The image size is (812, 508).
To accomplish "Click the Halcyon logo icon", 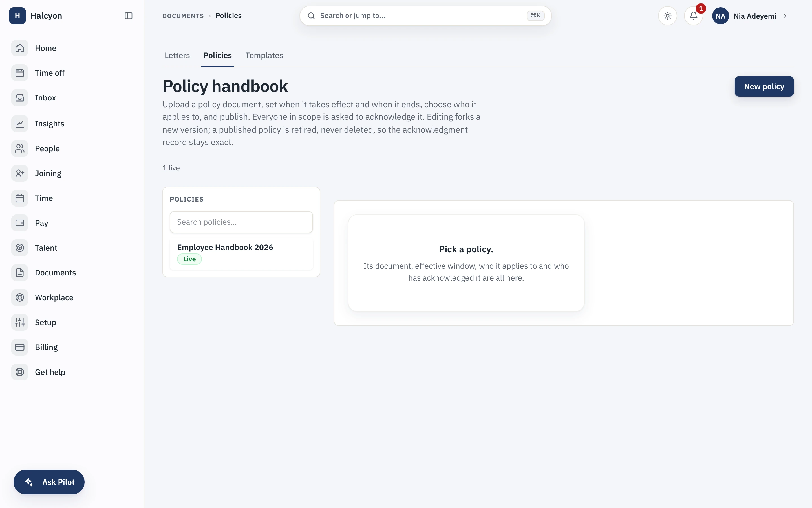I will pyautogui.click(x=17, y=16).
